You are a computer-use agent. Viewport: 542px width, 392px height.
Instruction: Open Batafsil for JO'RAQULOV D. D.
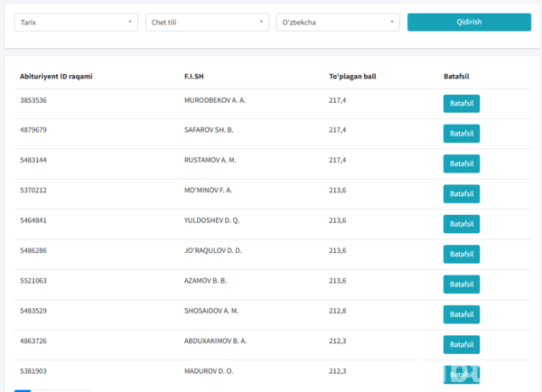[x=462, y=254]
